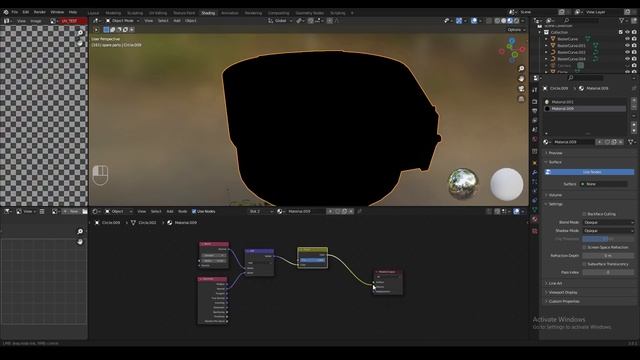Select solid viewport shading
Screen dimensions: 640x360
pos(504,20)
